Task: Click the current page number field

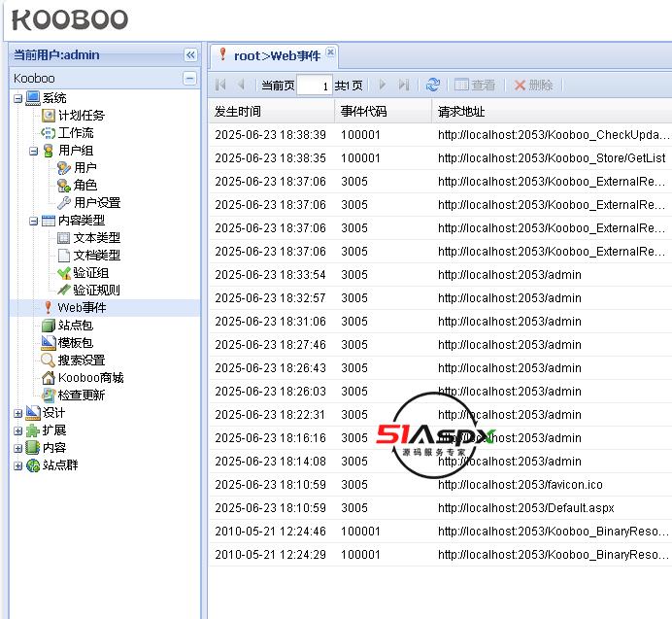Action: [x=314, y=86]
